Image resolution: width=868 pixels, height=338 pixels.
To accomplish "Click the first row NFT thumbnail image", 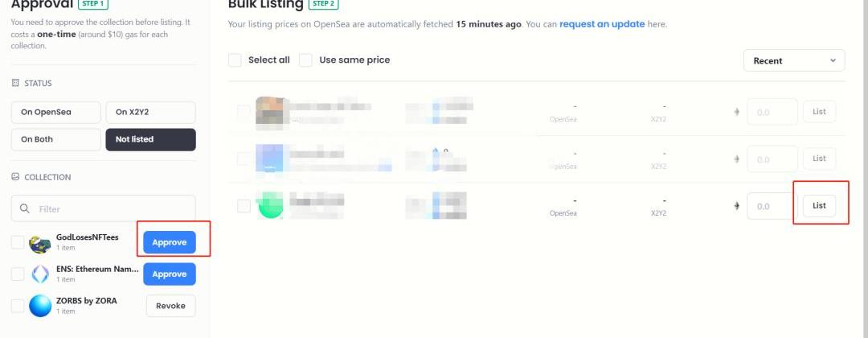I will coord(268,112).
